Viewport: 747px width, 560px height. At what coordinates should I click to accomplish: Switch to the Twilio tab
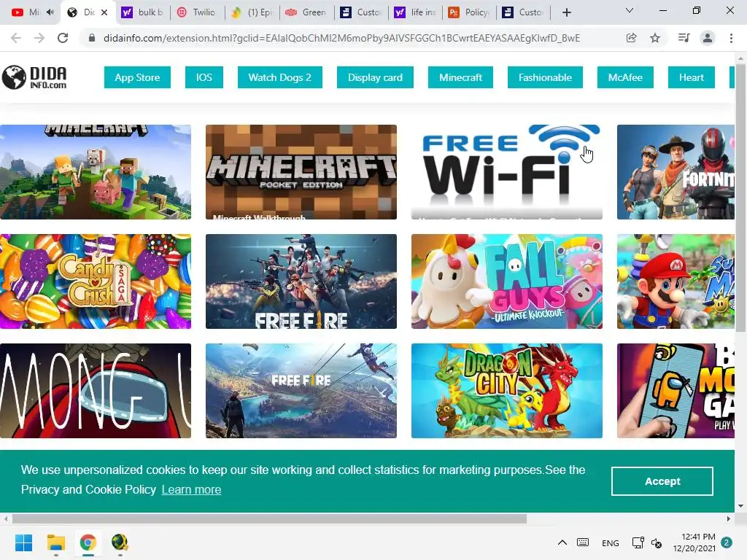point(198,12)
